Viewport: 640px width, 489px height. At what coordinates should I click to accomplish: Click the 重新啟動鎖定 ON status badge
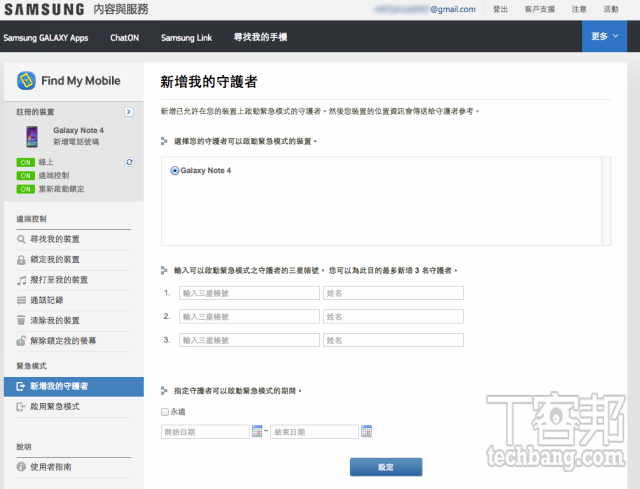25,189
